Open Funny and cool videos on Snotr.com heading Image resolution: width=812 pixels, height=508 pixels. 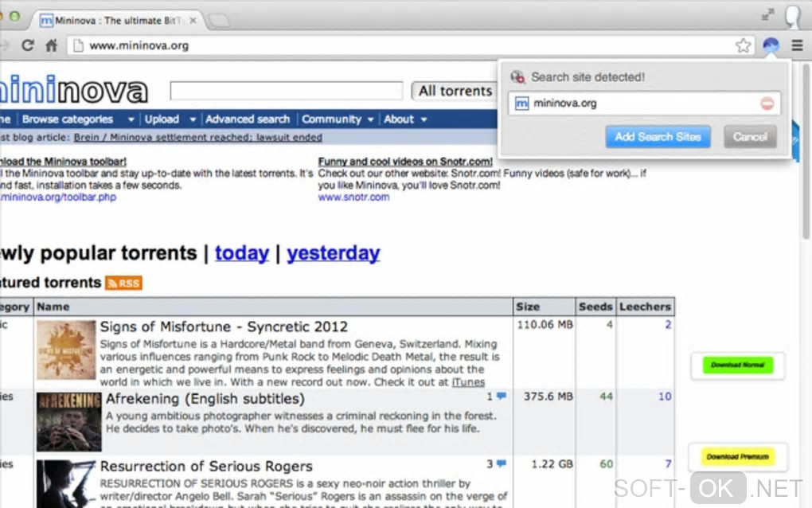click(x=405, y=162)
